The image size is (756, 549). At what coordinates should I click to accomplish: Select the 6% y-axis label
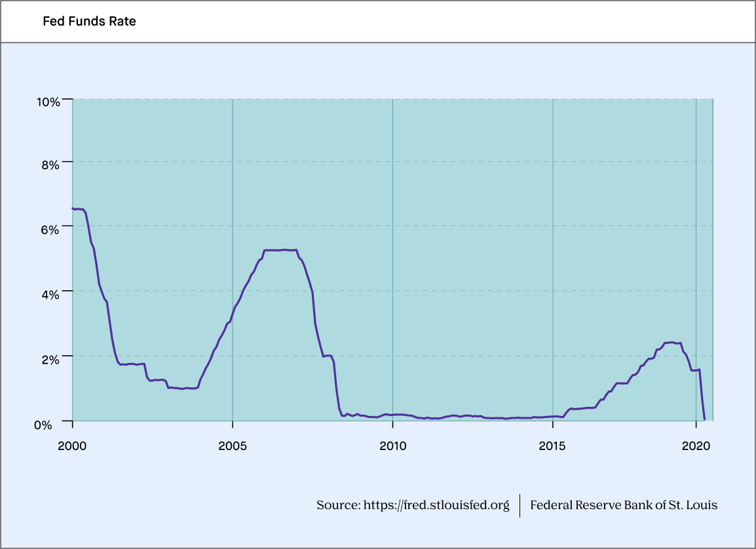50,229
